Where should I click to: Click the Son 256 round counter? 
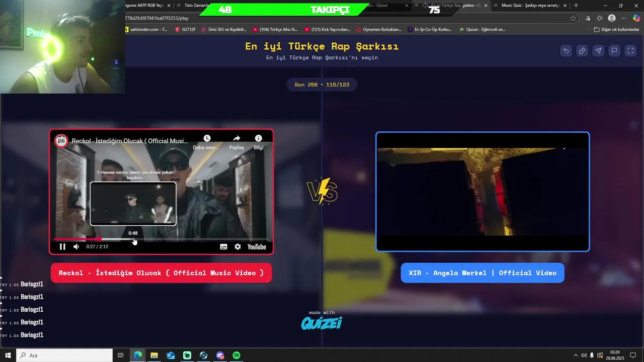pos(322,84)
